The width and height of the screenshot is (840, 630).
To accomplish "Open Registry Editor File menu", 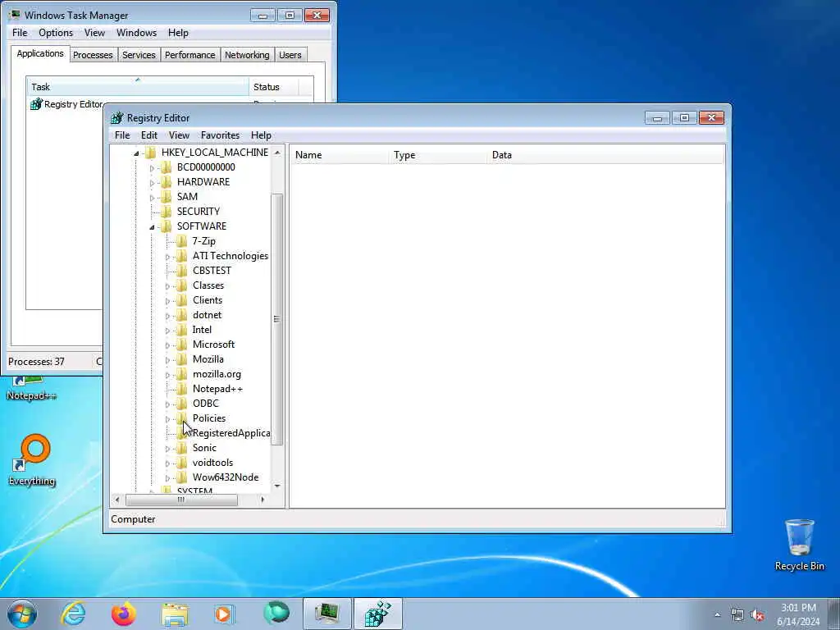I will [122, 135].
